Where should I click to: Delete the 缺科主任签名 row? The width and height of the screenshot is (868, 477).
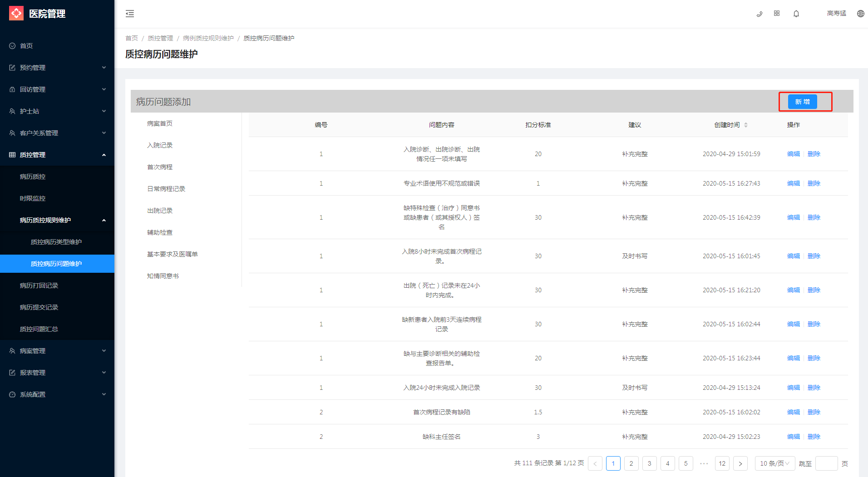814,437
